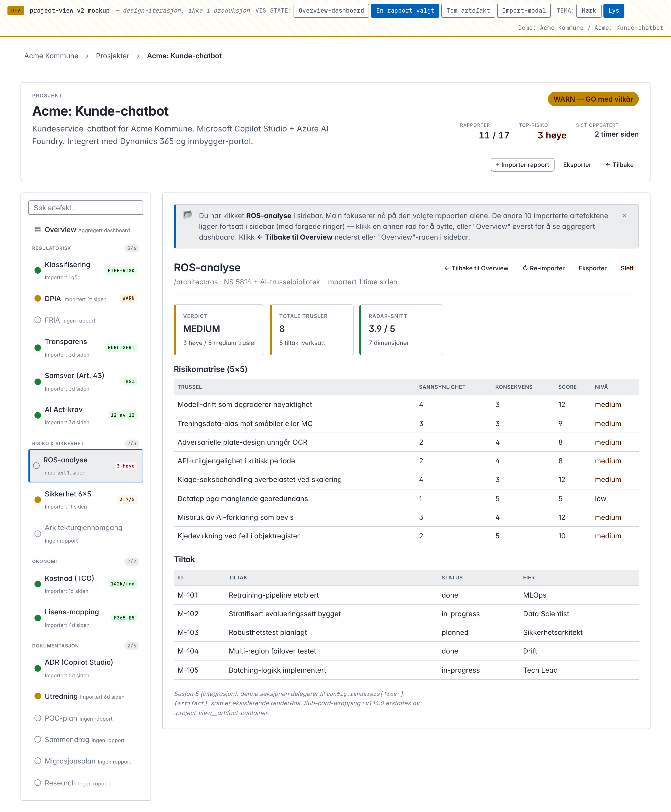
Task: Click the WARN badge on DPIA
Action: coord(128,298)
